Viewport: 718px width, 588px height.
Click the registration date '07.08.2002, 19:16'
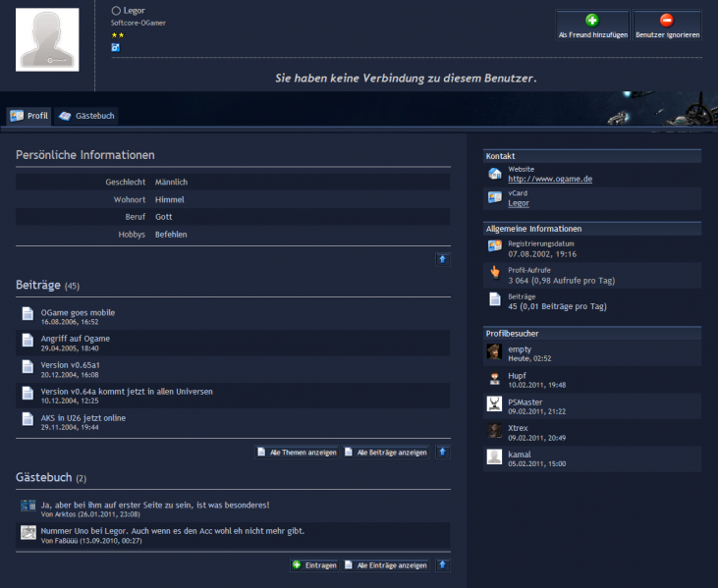[x=542, y=254]
